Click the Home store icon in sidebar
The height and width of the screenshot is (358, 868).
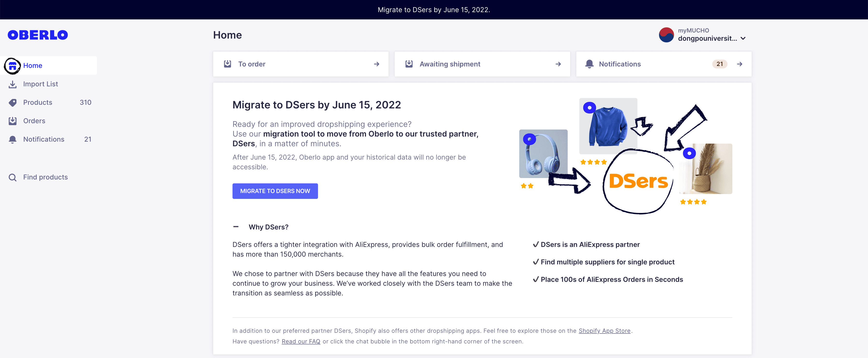click(12, 66)
